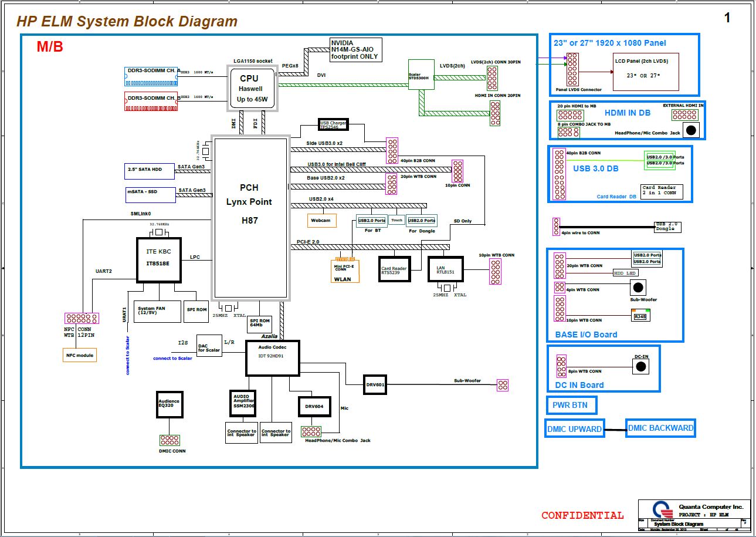Viewport: 756px width, 537px height.
Task: Click the Scaler STDS300H block
Action: [x=420, y=75]
